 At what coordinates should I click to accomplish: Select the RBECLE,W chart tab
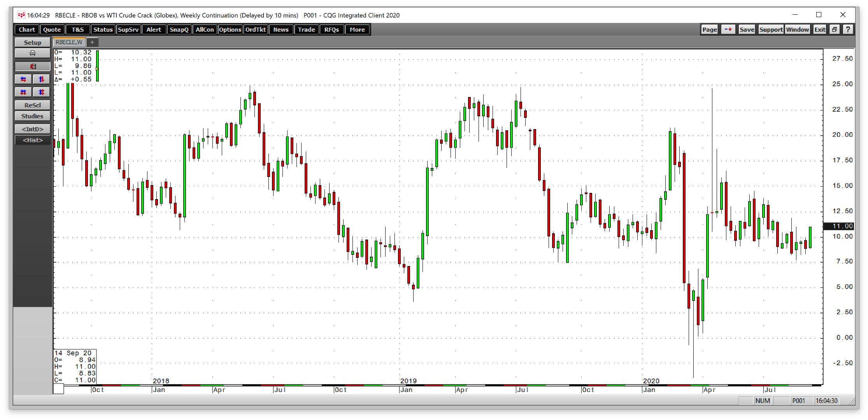69,42
